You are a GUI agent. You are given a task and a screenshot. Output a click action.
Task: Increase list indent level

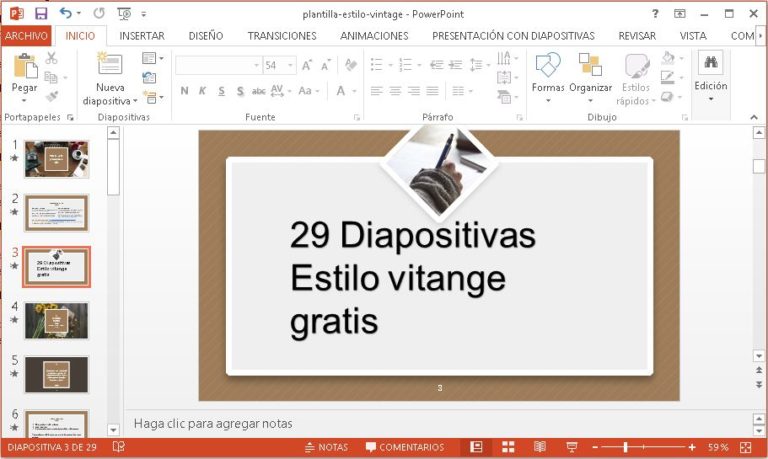pos(456,65)
